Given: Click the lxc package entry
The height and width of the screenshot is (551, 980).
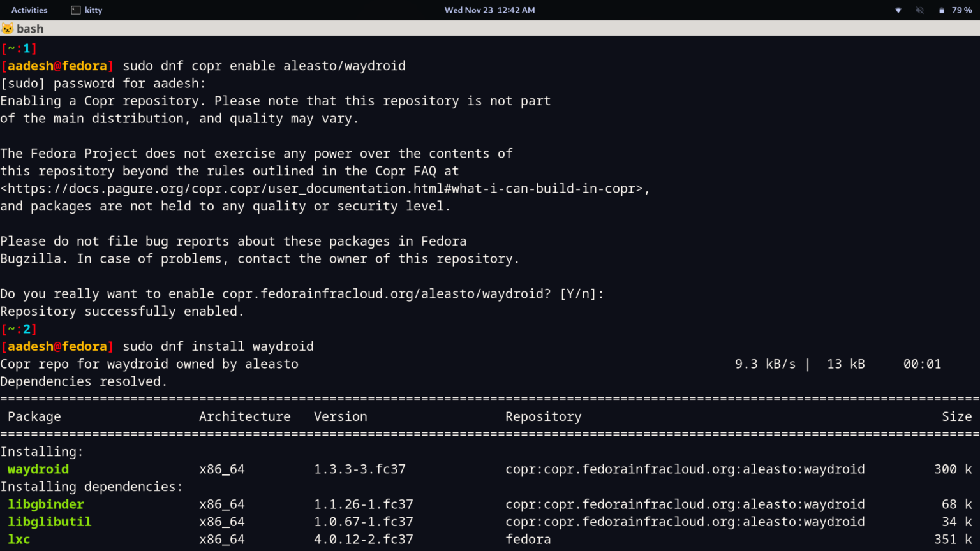Looking at the screenshot, I should (x=19, y=539).
